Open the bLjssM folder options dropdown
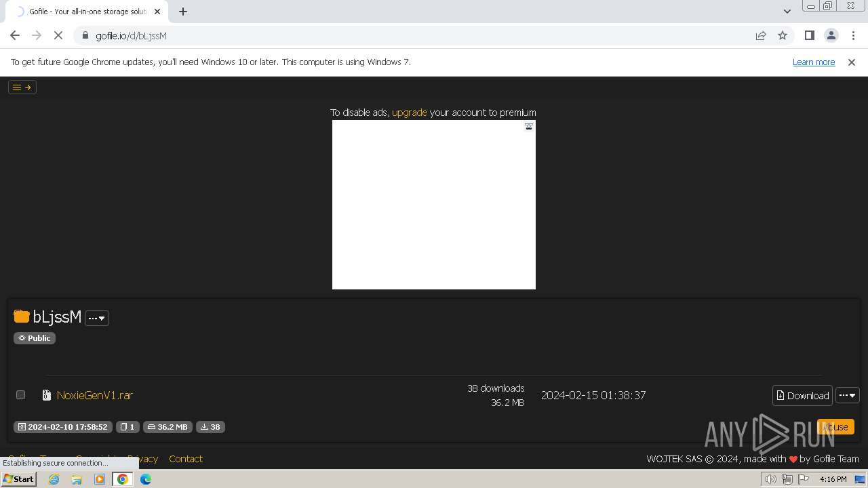This screenshot has height=488, width=868. 97,318
